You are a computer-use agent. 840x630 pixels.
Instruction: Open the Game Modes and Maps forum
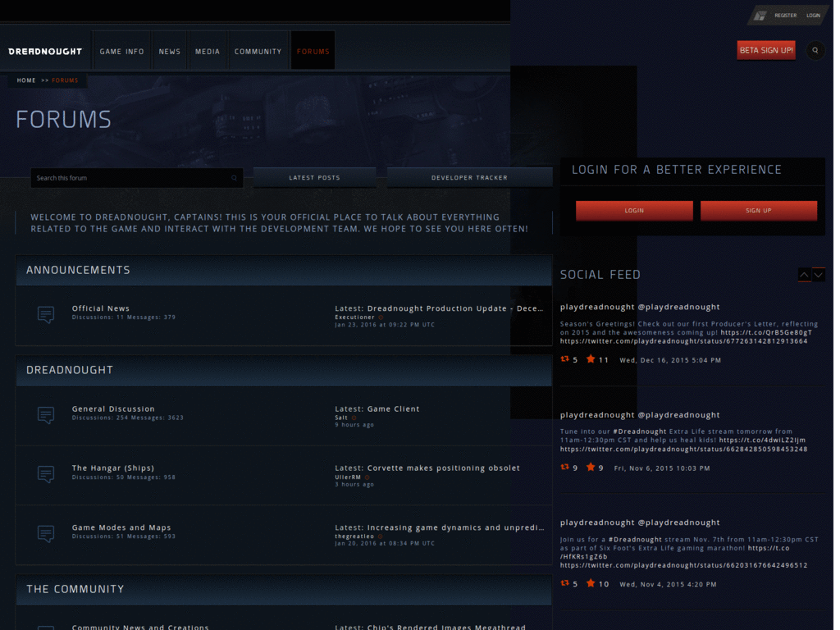[121, 527]
